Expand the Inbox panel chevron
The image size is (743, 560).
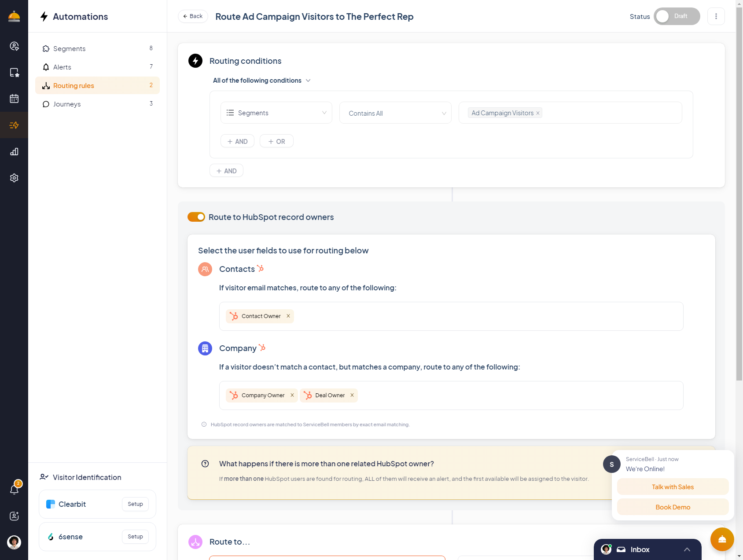(687, 549)
